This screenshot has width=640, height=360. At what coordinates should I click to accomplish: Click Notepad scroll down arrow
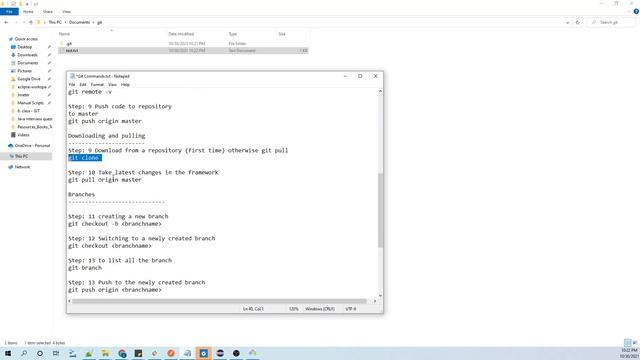pos(380,296)
